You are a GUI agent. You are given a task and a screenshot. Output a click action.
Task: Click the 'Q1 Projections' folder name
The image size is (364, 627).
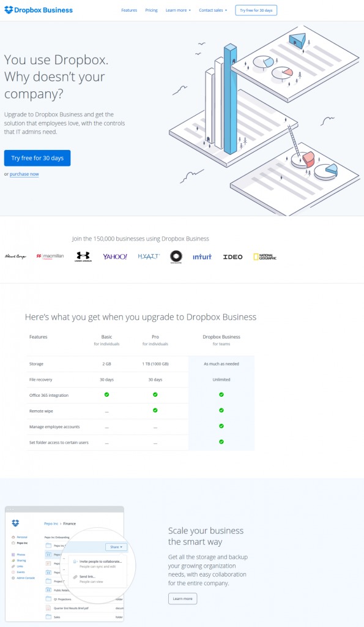[x=62, y=599]
